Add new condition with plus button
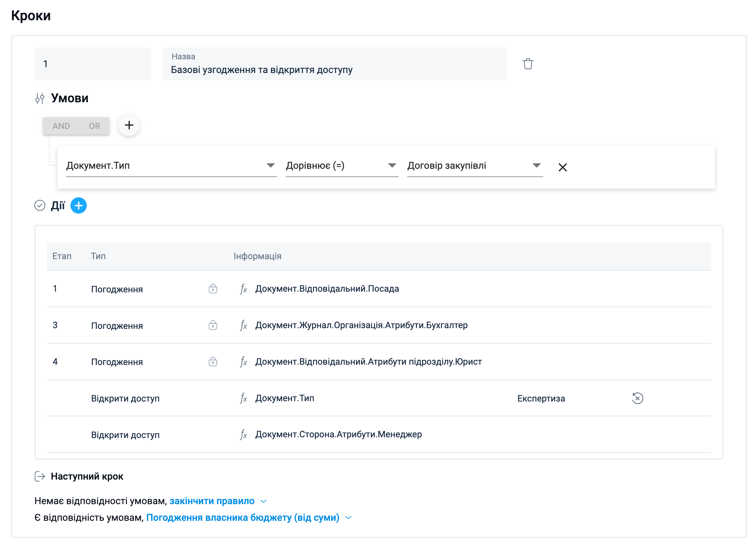 [x=129, y=125]
